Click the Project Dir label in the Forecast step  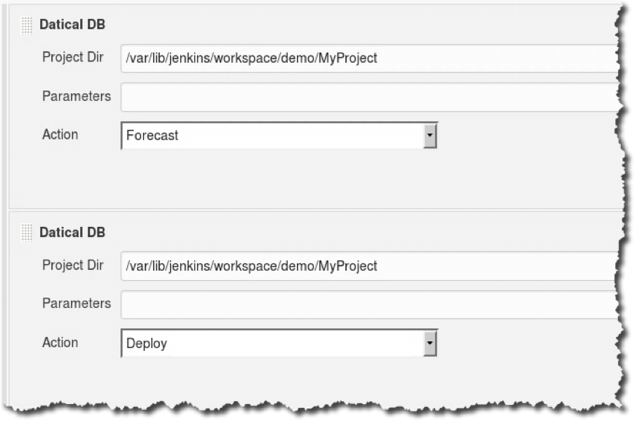(x=73, y=57)
